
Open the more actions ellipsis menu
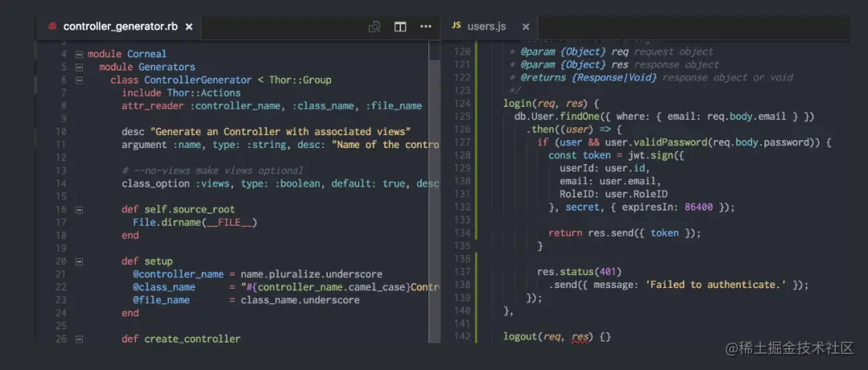[426, 27]
